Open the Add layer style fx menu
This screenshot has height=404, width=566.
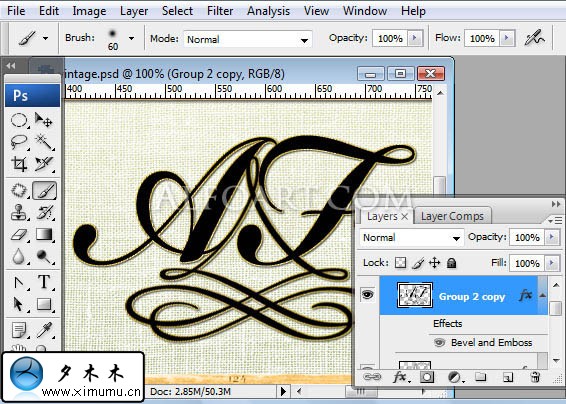(401, 377)
